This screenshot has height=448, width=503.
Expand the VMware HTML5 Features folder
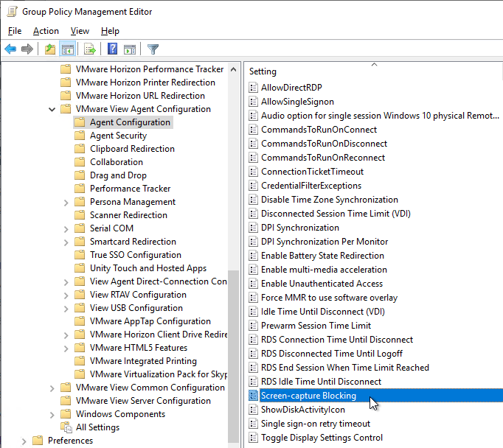click(x=66, y=349)
